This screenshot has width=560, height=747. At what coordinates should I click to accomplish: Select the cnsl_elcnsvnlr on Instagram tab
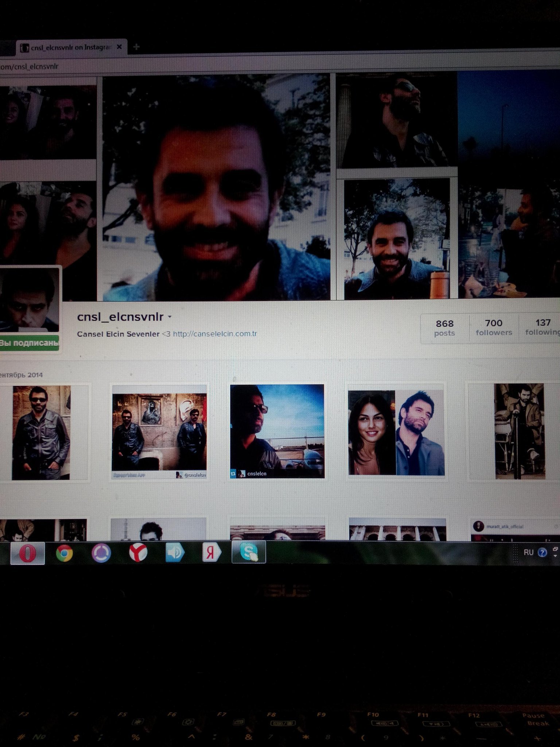(69, 47)
